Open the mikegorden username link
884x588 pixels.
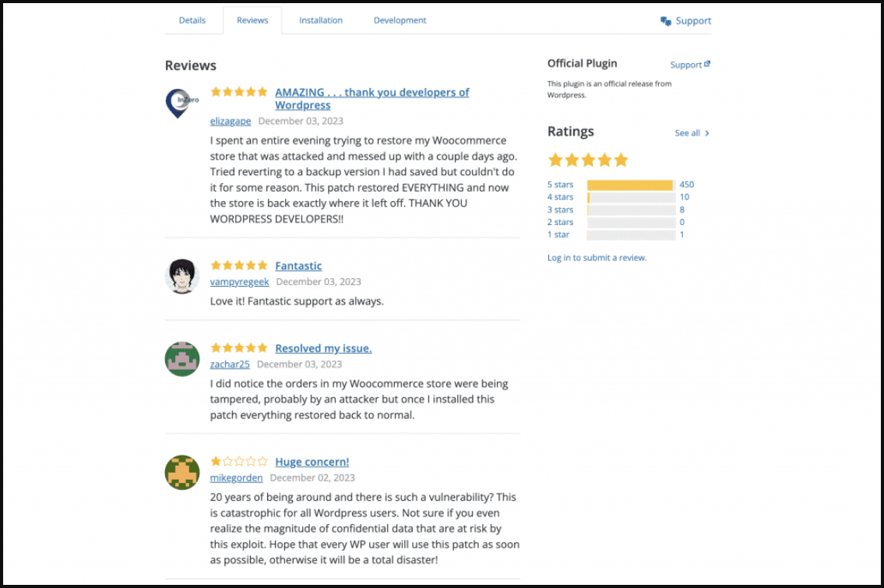tap(236, 477)
